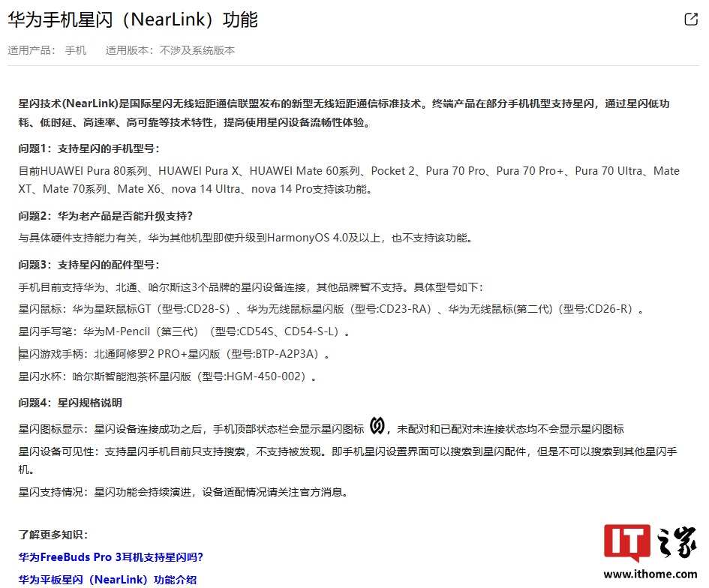The height and width of the screenshot is (588, 709).
Task: Click the 适用产品 手机 label
Action: click(x=47, y=50)
